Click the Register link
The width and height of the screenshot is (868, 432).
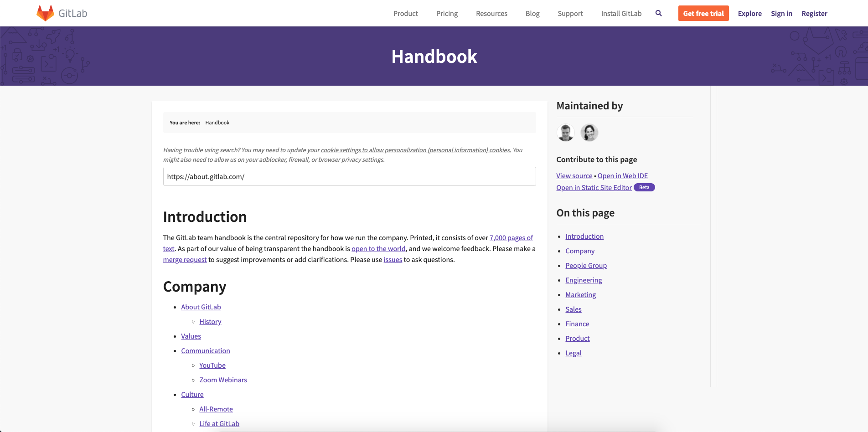814,14
